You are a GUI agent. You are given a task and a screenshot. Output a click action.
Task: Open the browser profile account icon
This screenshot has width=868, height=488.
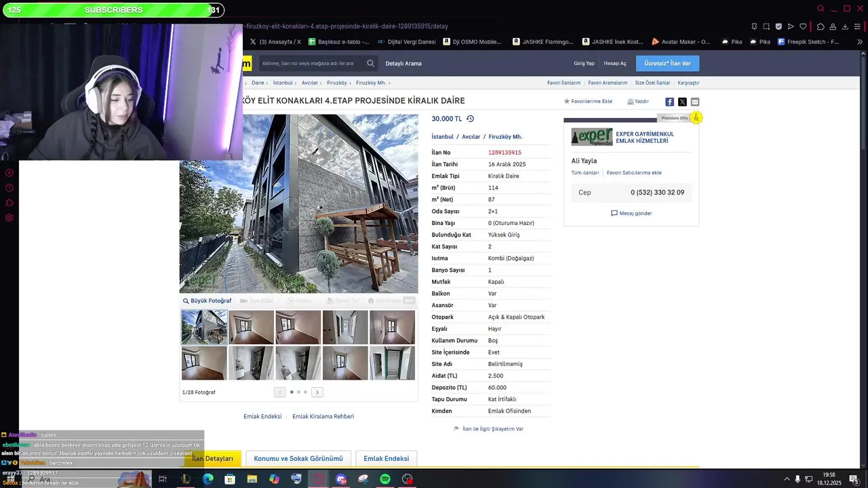click(x=833, y=26)
